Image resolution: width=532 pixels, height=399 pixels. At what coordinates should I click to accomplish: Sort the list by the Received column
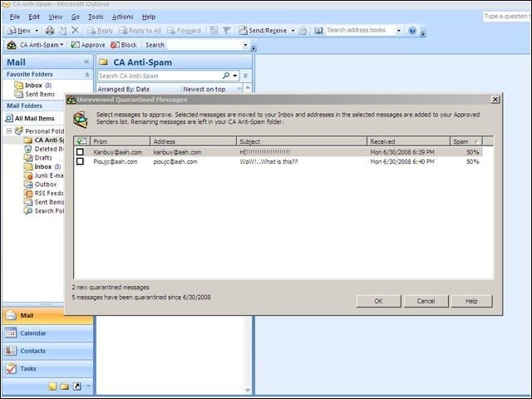408,141
